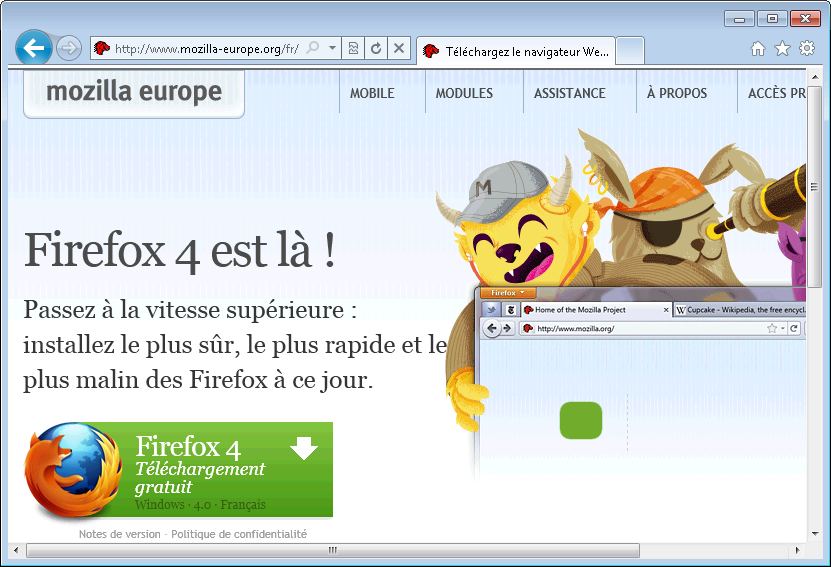The height and width of the screenshot is (567, 831).
Task: Open the Tools gear menu
Action: point(807,48)
